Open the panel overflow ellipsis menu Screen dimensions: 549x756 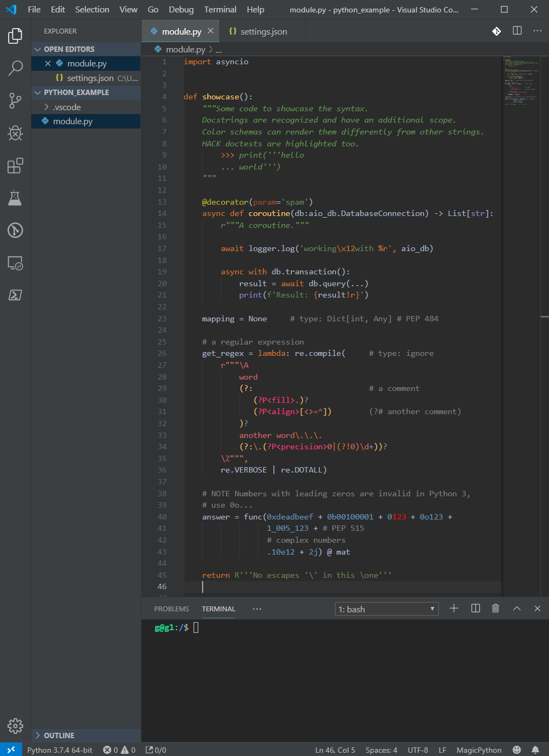257,609
